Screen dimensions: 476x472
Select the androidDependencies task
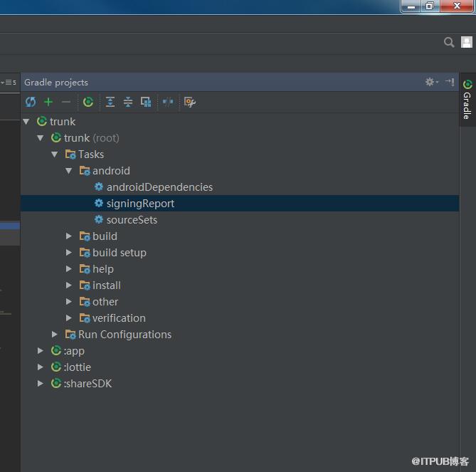point(240,187)
